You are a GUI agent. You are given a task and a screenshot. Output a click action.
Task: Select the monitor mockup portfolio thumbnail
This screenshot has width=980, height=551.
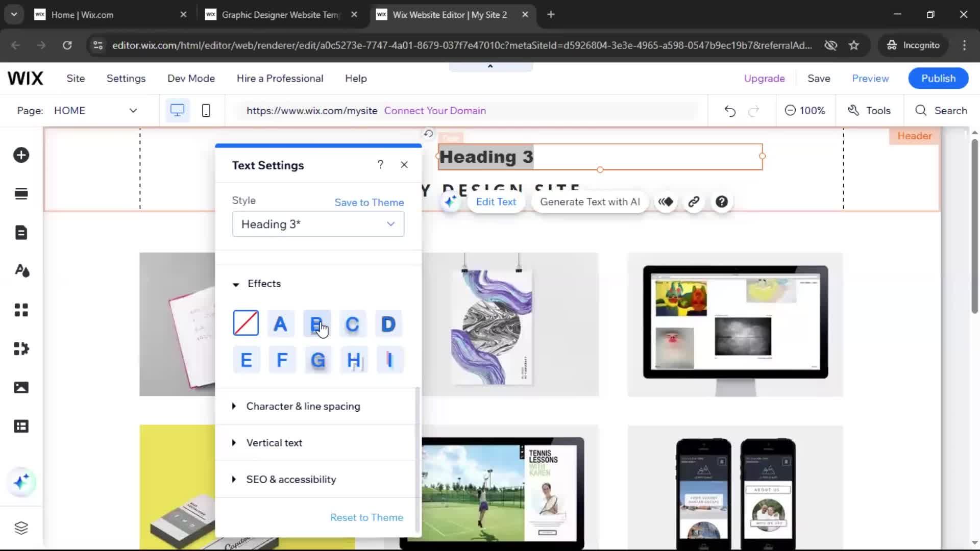pyautogui.click(x=735, y=324)
